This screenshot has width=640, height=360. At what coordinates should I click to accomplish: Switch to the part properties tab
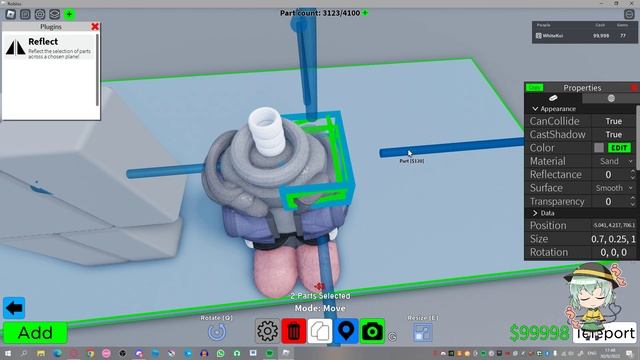coord(553,98)
